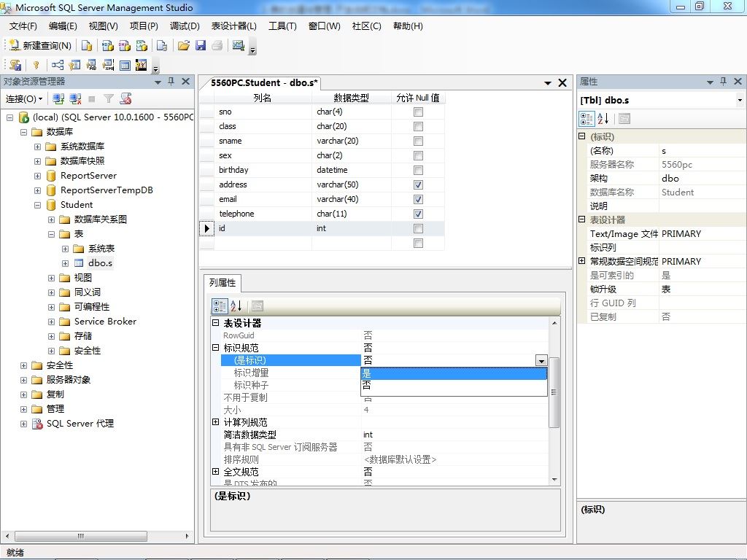
Task: Click the Connect Object Explorer icon
Action: pyautogui.click(x=58, y=98)
